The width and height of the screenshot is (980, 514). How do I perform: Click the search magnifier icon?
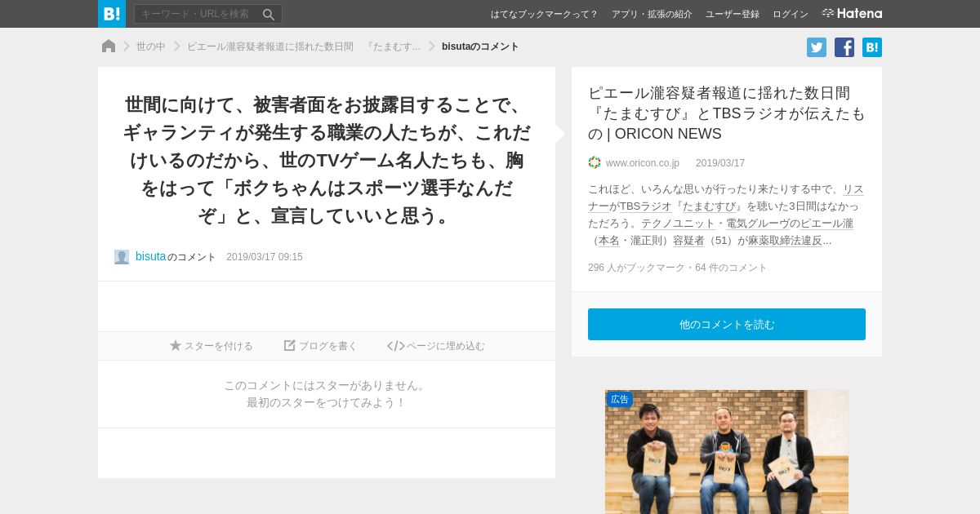coord(269,14)
